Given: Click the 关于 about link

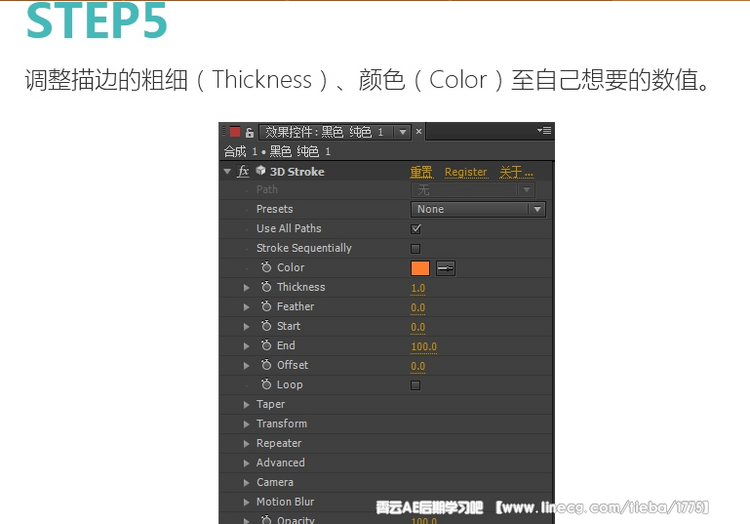Looking at the screenshot, I should [516, 172].
